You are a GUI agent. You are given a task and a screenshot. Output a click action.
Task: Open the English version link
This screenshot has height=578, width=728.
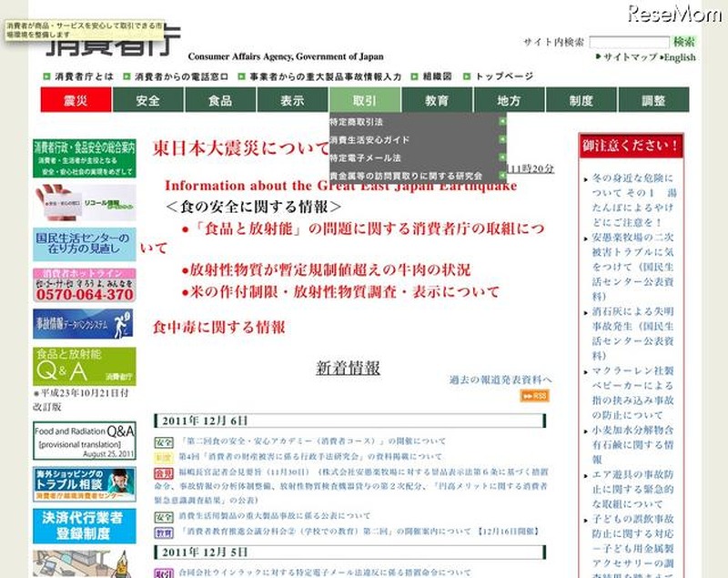coord(679,57)
